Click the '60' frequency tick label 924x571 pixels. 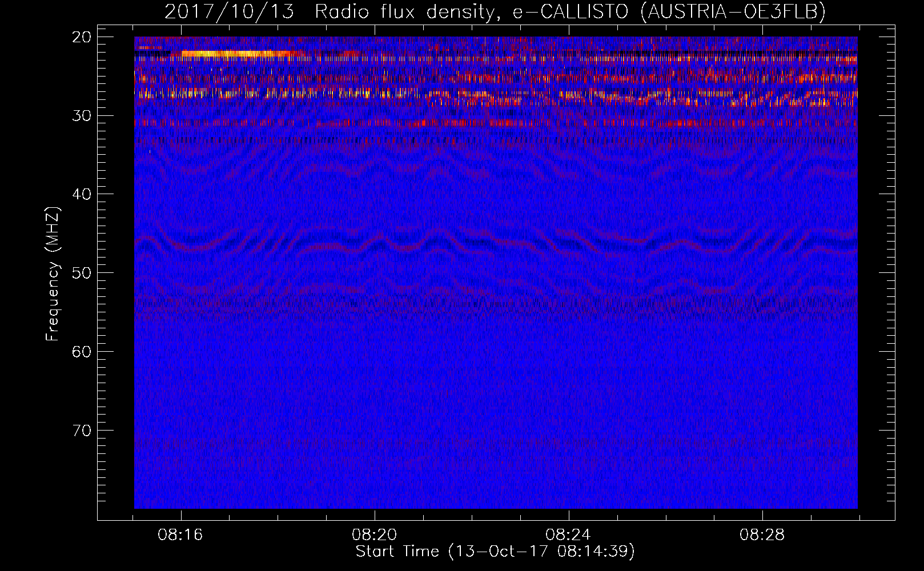click(x=82, y=352)
